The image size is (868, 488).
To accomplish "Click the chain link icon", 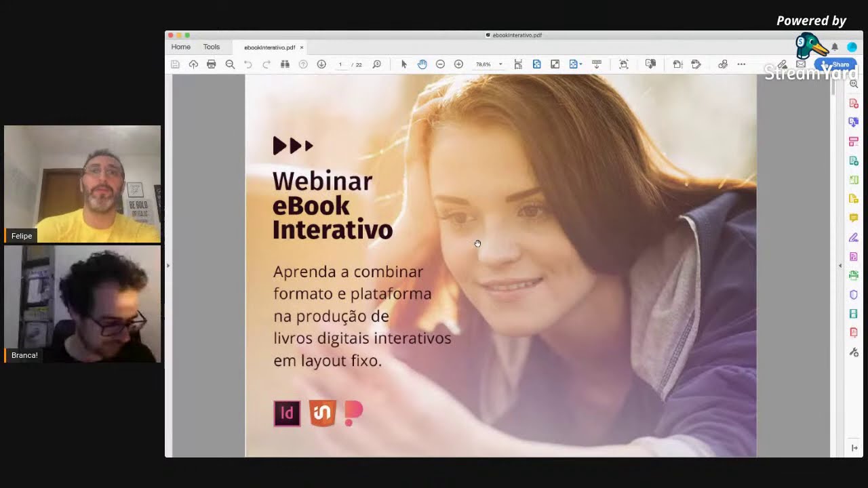I will pos(723,64).
